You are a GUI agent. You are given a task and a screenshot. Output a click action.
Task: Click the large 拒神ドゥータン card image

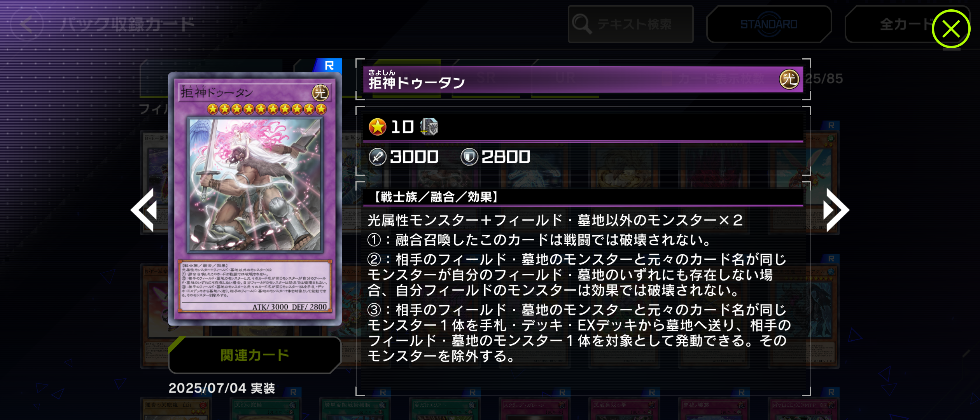point(255,199)
